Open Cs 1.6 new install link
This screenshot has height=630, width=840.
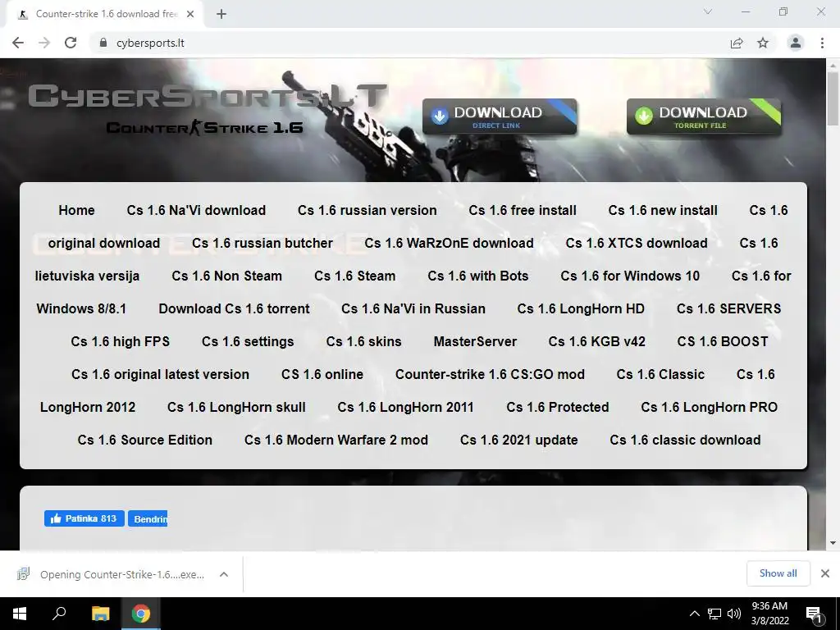(x=663, y=210)
